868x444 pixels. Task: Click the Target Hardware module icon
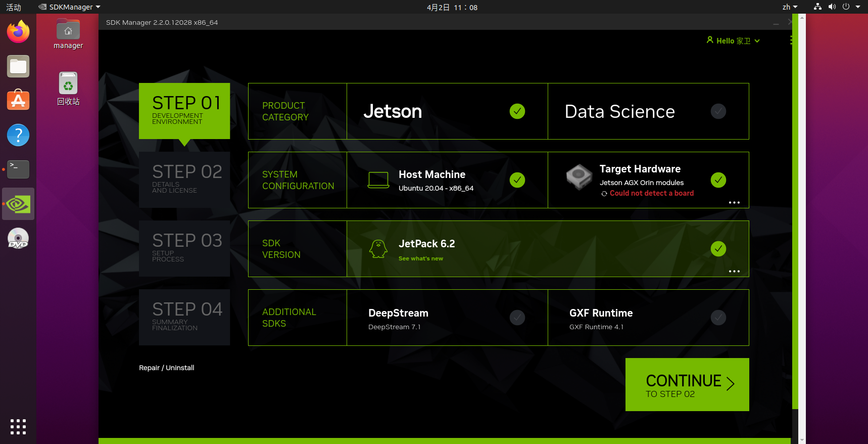tap(579, 177)
